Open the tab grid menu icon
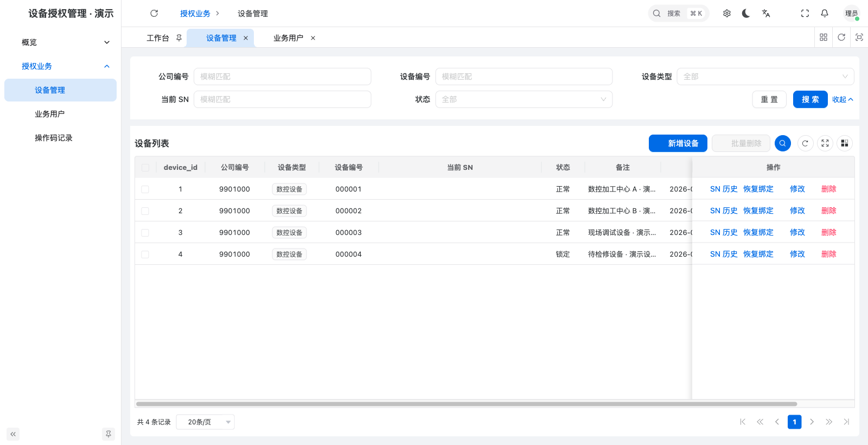868x445 pixels. [824, 37]
